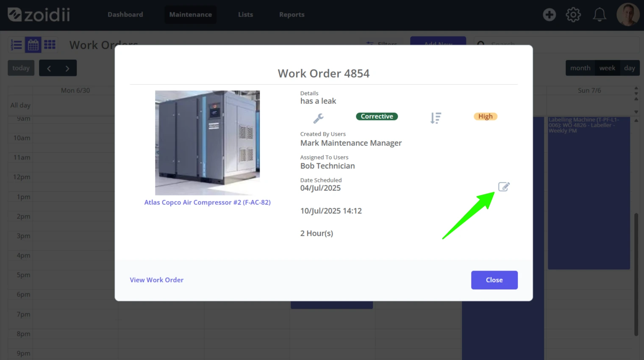
Task: Click the 04/Jul/2025 scheduled date
Action: (x=320, y=188)
